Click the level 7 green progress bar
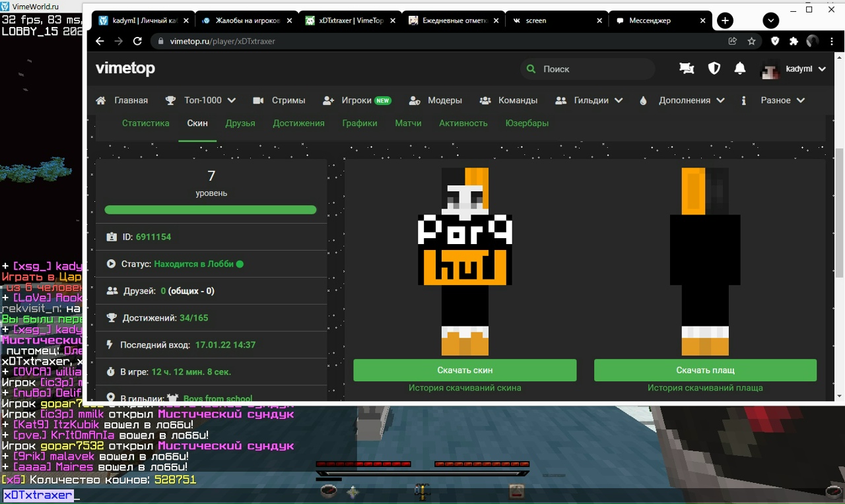845x504 pixels. click(211, 210)
